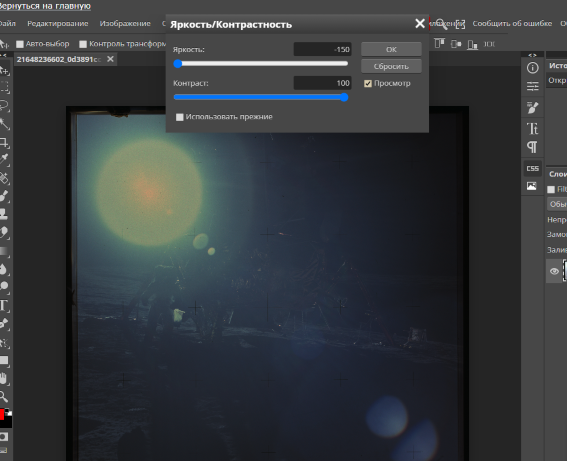The image size is (567, 461).
Task: Select the Magic Wand tool
Action: click(x=4, y=124)
